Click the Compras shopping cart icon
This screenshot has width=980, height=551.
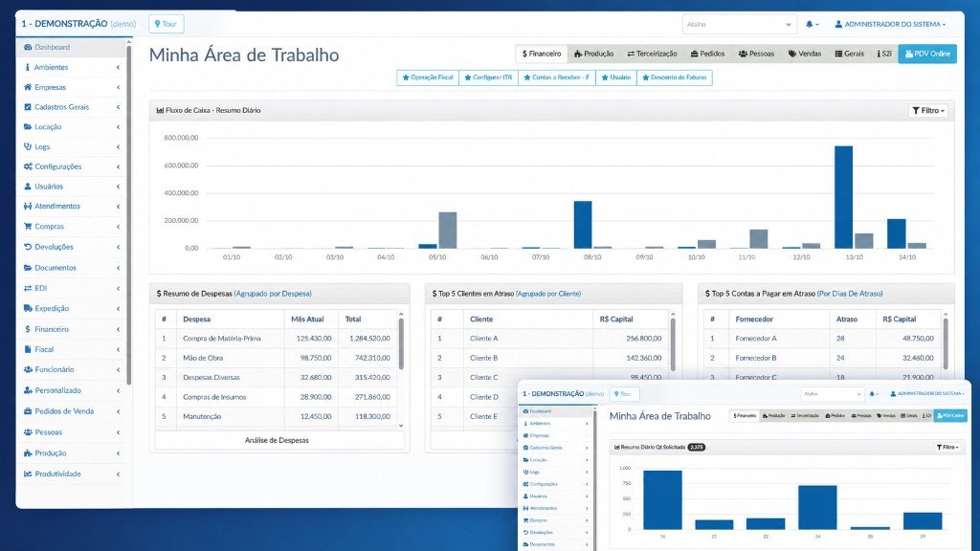pos(28,226)
